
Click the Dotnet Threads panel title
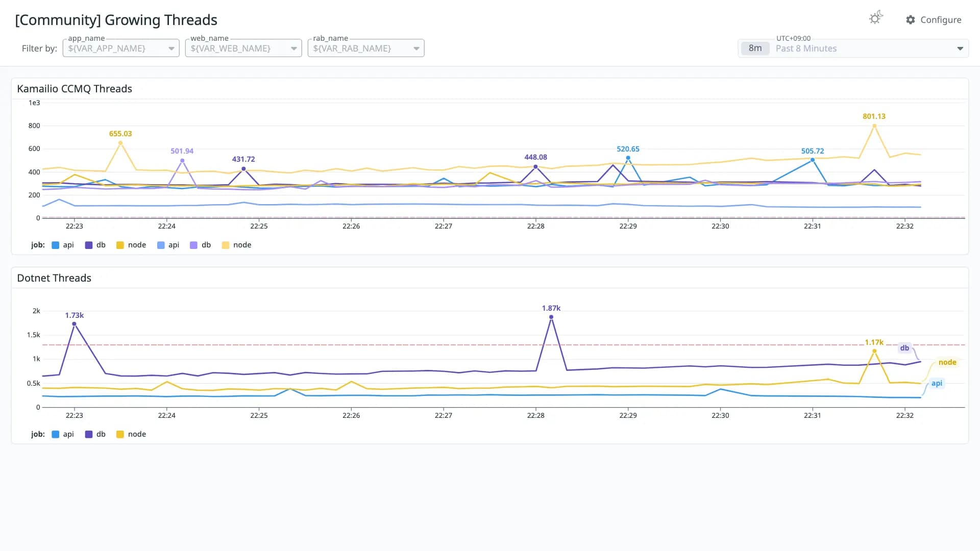coord(54,278)
